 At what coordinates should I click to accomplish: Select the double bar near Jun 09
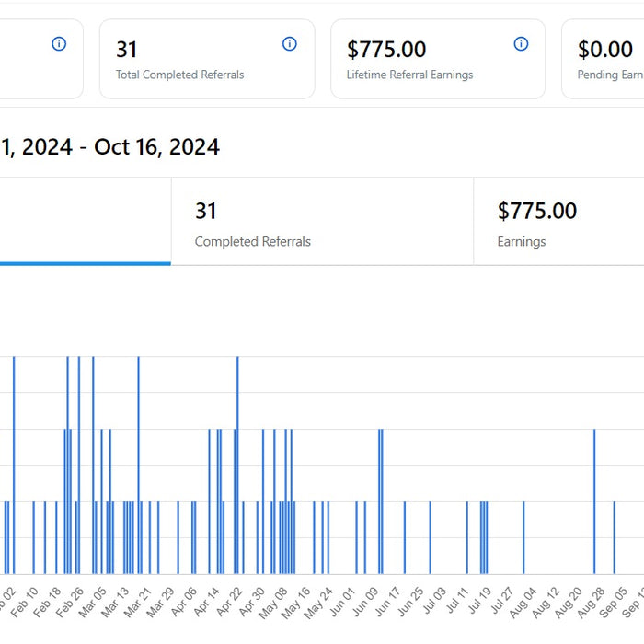point(381,501)
